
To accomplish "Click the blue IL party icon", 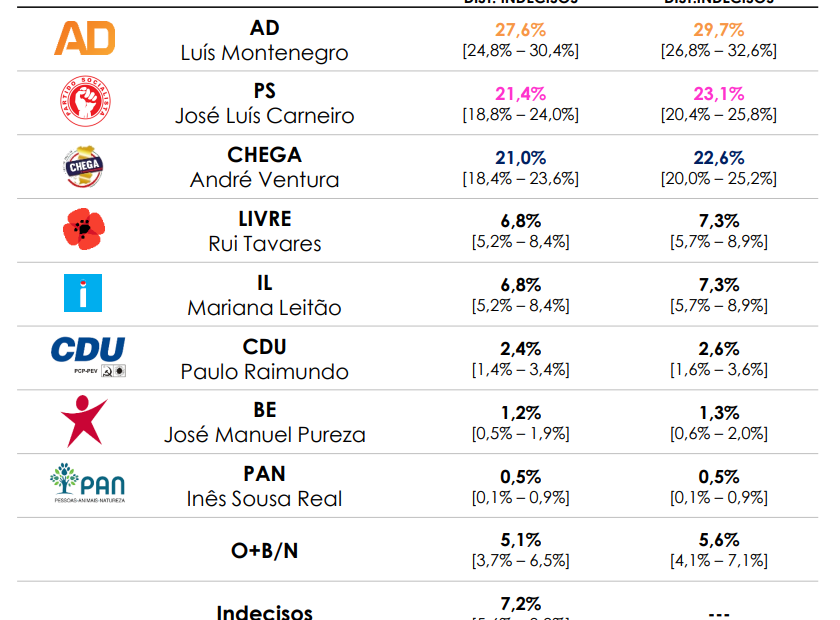I will [x=82, y=294].
